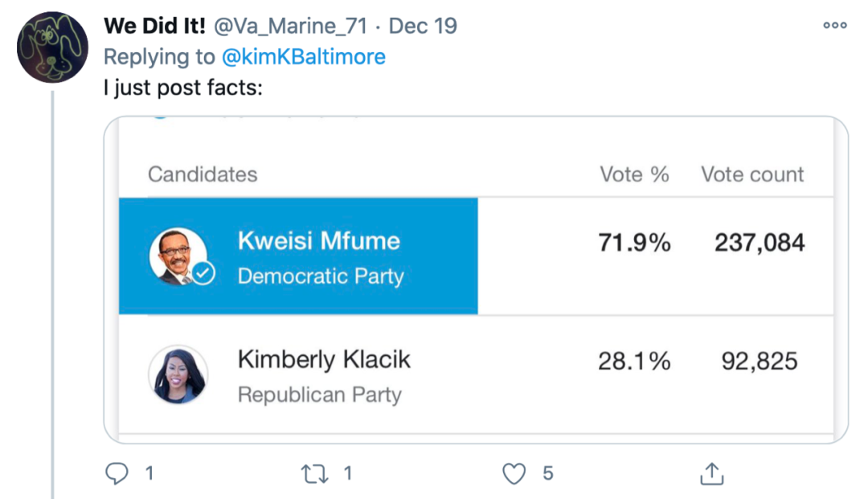Open the Dec 19 timestamp link
The image size is (868, 499).
(423, 27)
